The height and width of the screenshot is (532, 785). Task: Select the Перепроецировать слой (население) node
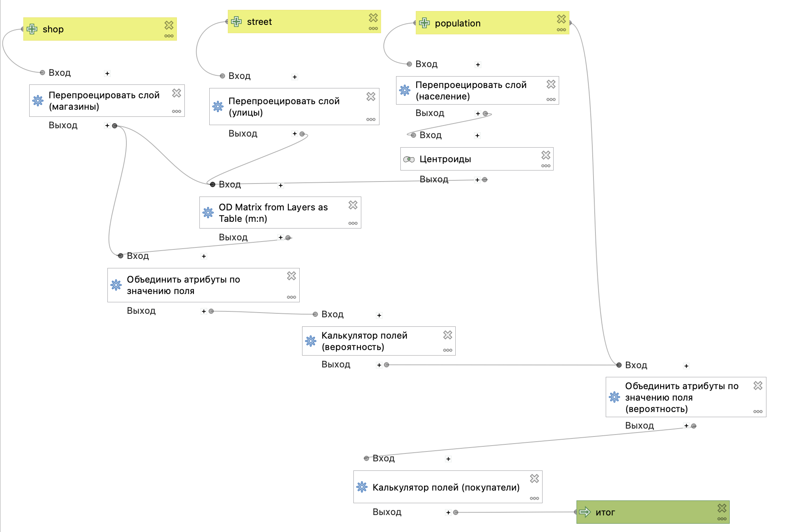[x=477, y=90]
